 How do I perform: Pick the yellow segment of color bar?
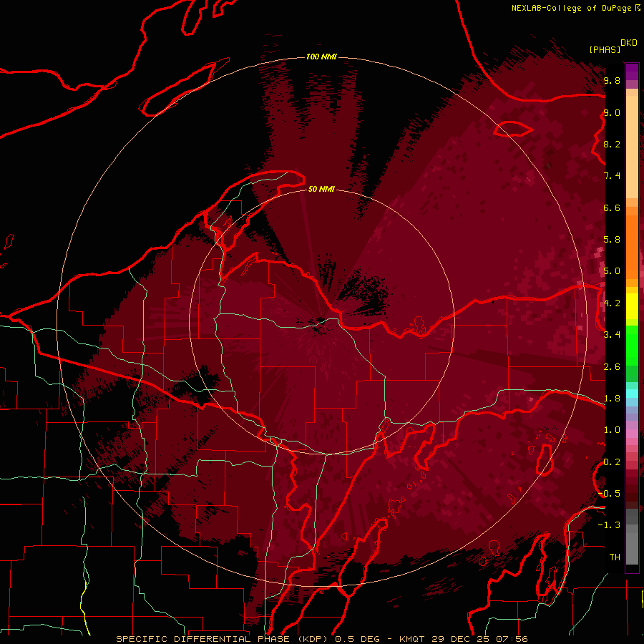632,306
